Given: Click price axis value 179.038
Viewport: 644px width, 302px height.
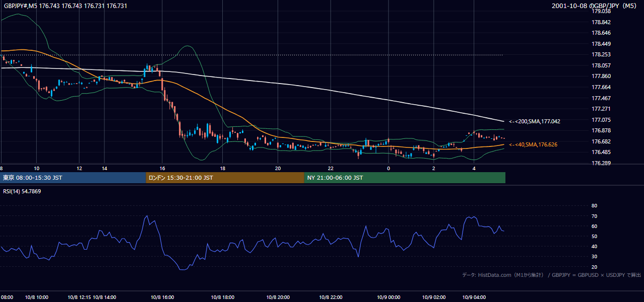Looking at the screenshot, I should pos(601,11).
